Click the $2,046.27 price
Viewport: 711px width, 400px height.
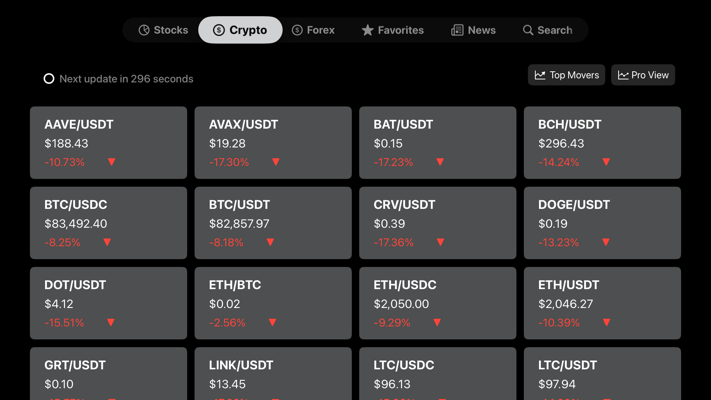pyautogui.click(x=565, y=304)
